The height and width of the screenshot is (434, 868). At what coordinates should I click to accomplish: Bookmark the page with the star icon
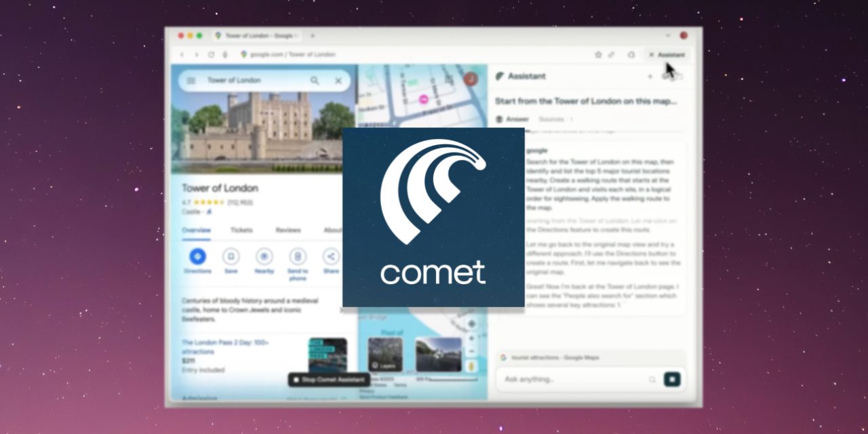click(x=598, y=54)
